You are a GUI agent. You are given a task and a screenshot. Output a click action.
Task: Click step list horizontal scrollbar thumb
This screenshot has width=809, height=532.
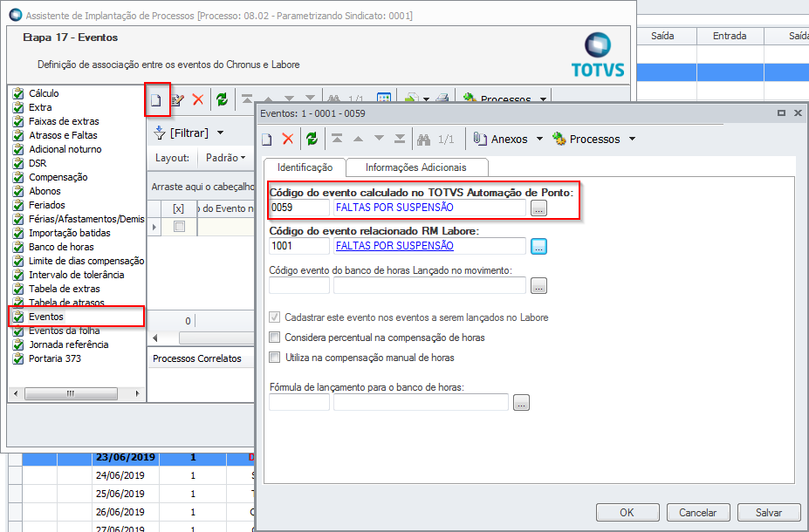coord(71,394)
